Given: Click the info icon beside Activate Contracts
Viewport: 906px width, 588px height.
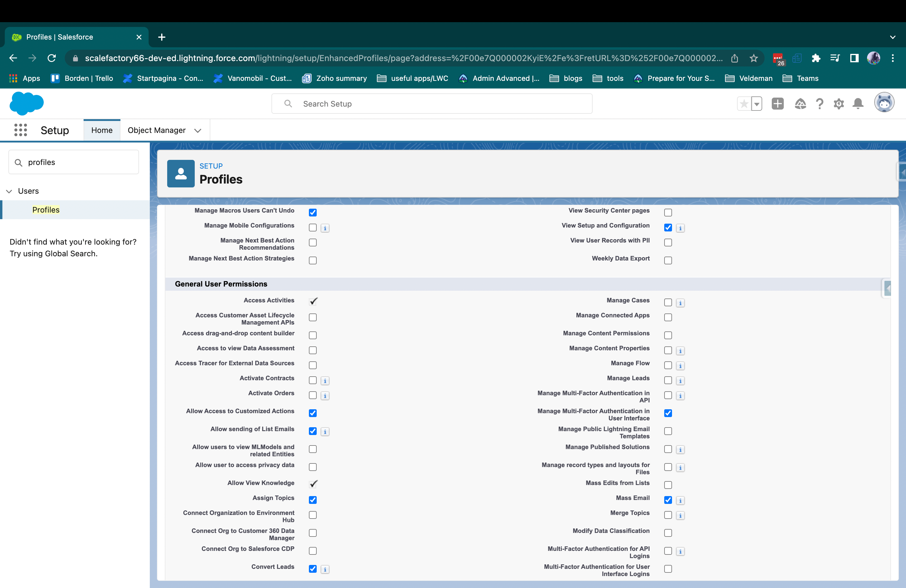Looking at the screenshot, I should [x=325, y=381].
